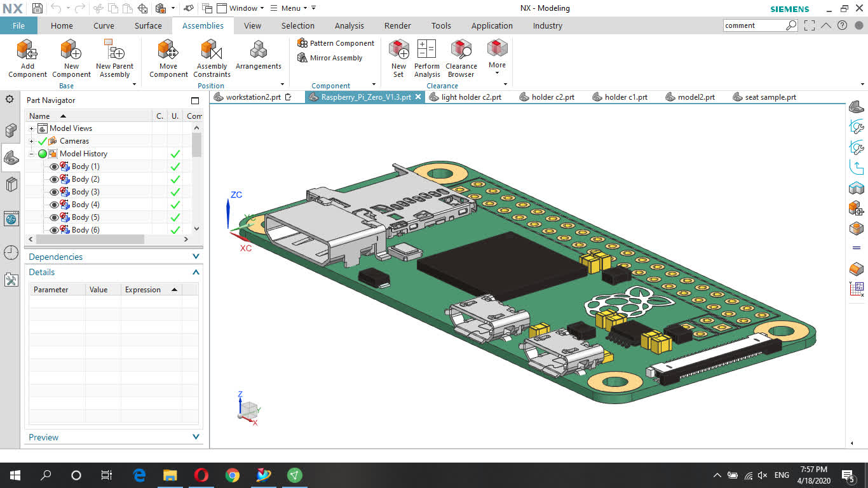Close the Raspberry_Pi_Zero_V1.3.prt tab
Image resolution: width=868 pixels, height=488 pixels.
click(x=417, y=97)
